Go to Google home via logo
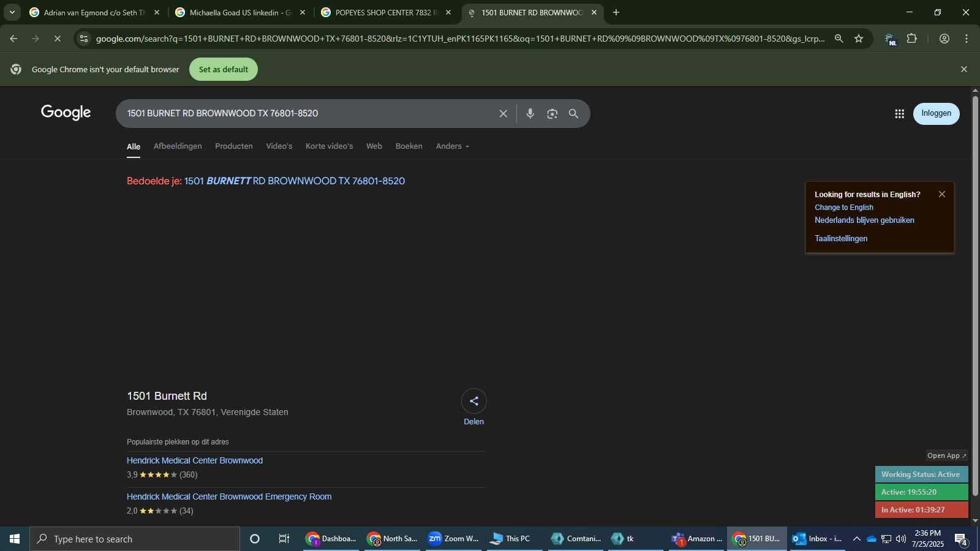The height and width of the screenshot is (551, 980). 66,113
